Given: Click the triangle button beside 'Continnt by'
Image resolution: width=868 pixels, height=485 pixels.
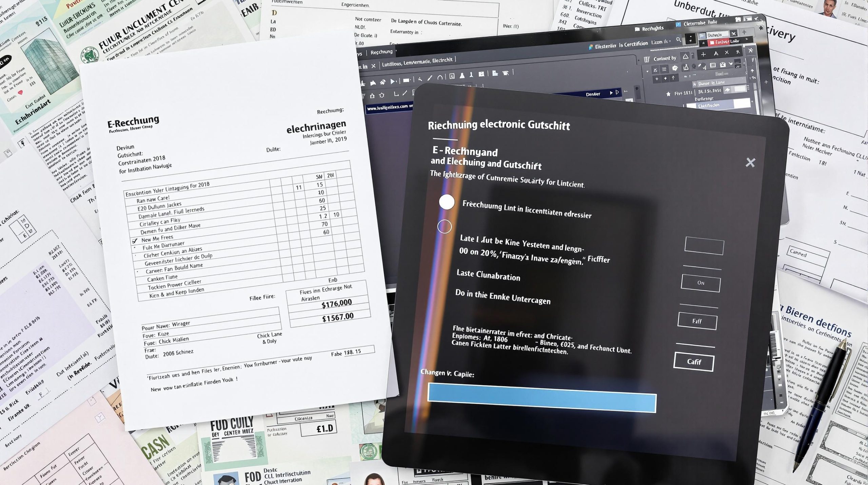Looking at the screenshot, I should point(686,57).
